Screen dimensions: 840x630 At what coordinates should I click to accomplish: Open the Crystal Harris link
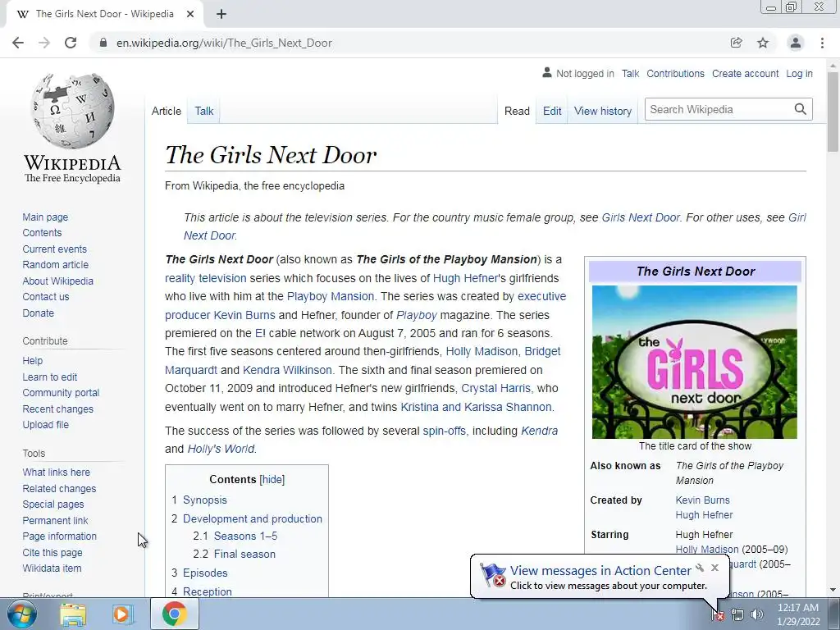click(x=496, y=388)
